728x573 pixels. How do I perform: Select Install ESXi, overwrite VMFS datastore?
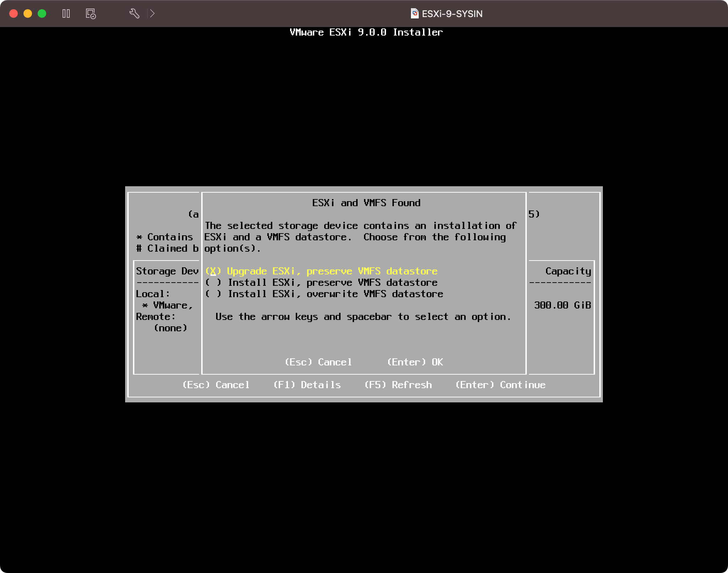point(324,294)
